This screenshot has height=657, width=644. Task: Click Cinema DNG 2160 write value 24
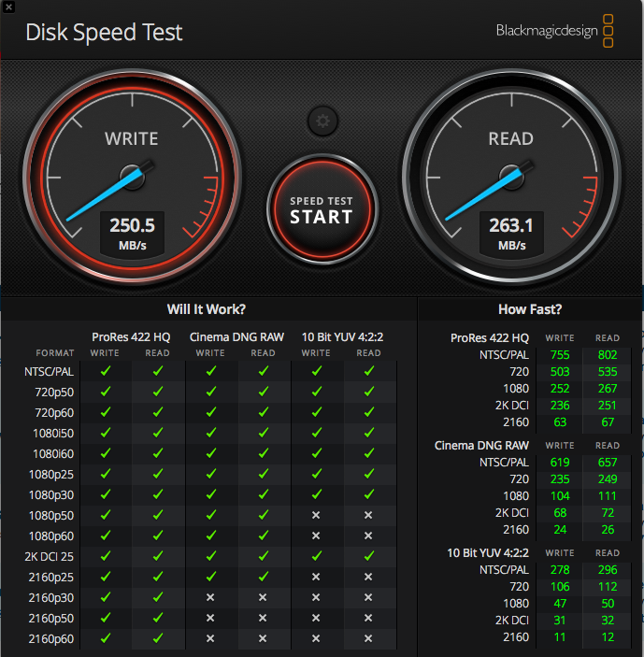560,529
